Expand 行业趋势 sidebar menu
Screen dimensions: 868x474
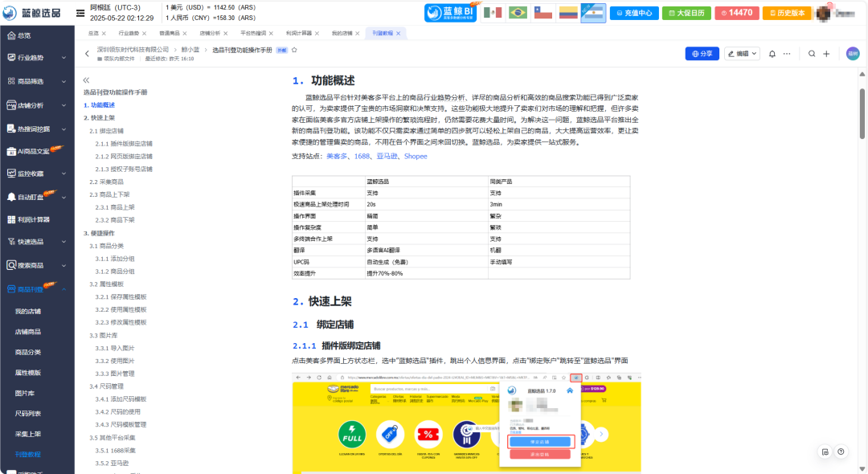tap(37, 58)
